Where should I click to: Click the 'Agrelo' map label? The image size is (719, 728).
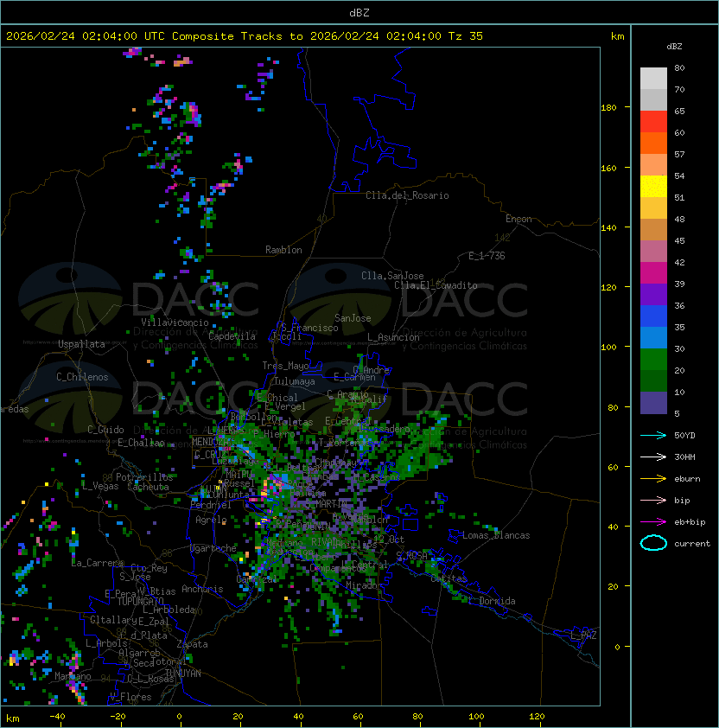click(x=211, y=520)
